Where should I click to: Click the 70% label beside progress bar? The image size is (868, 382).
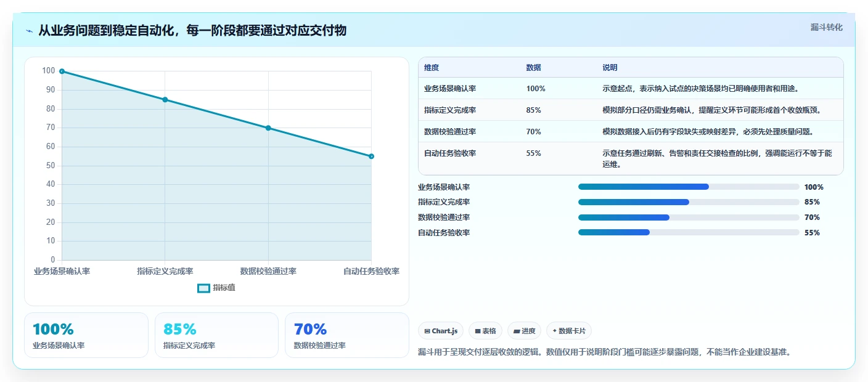pyautogui.click(x=812, y=217)
